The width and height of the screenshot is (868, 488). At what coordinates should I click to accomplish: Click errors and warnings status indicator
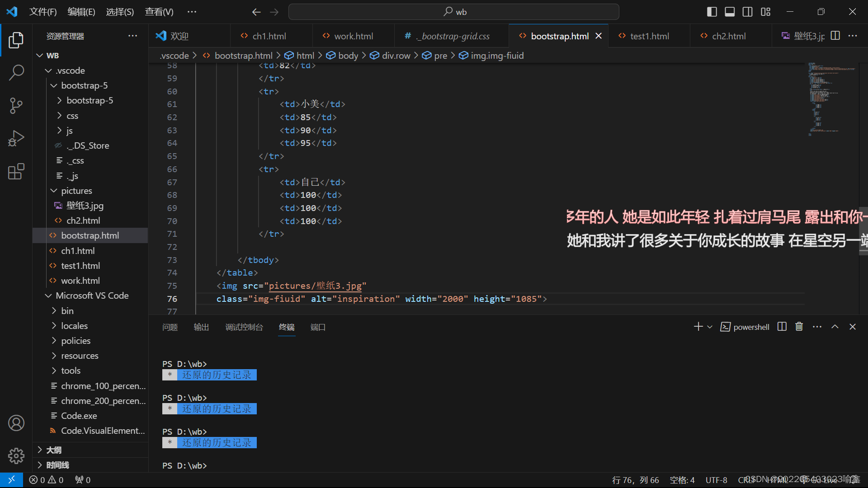(x=46, y=480)
